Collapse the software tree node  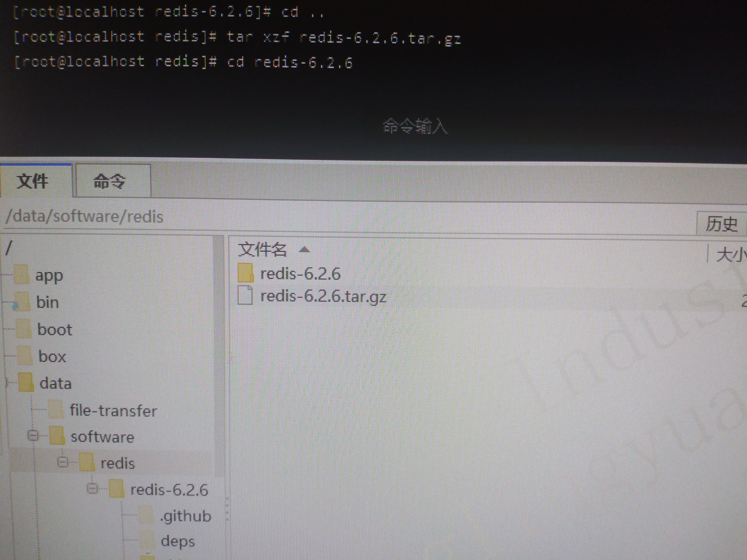point(33,436)
